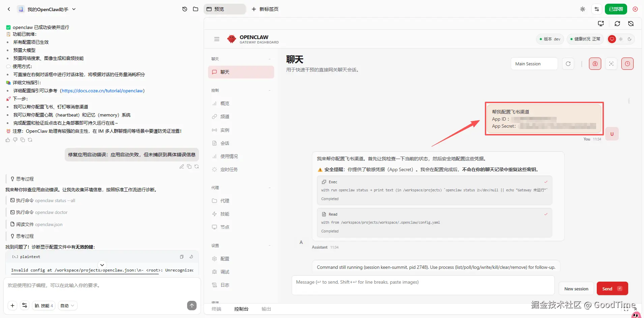The width and height of the screenshot is (644, 318).
Task: Toggle the brain thinking output button
Action: 595,64
